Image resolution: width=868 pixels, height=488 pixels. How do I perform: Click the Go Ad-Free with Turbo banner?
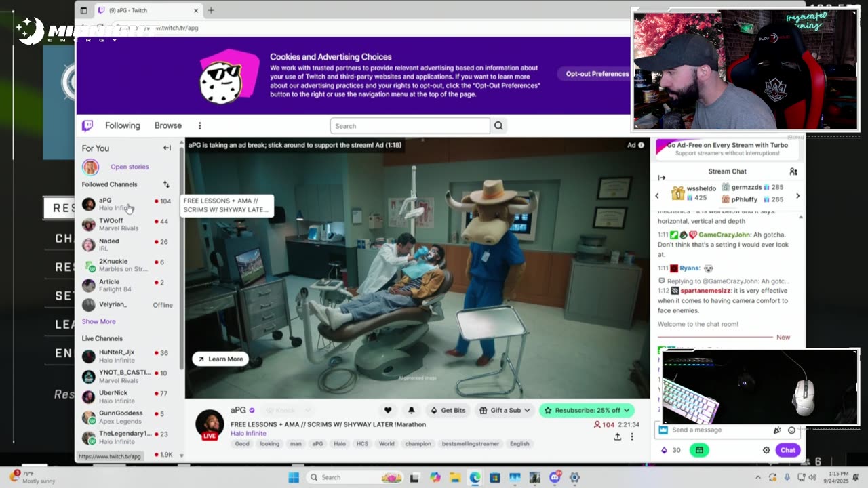coord(727,148)
